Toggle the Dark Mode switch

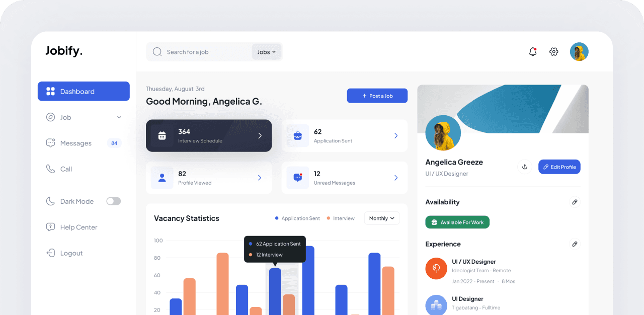[x=113, y=201]
